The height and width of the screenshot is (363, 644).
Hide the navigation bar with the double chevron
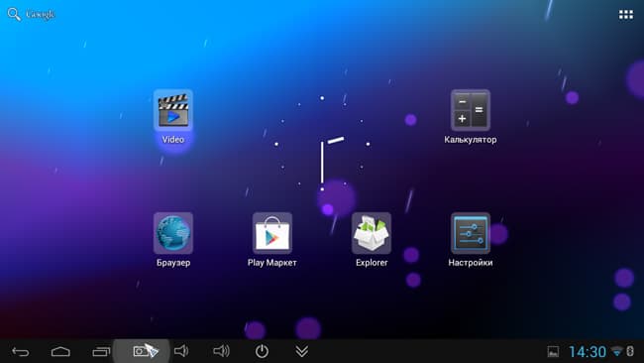[302, 351]
